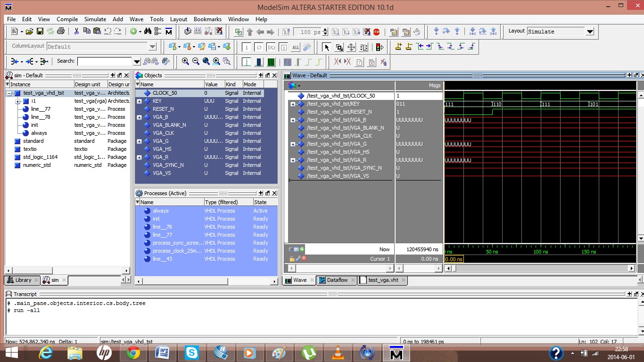Viewport: 644px width, 362px height.
Task: Click the Print icon in the toolbar
Action: [61, 32]
